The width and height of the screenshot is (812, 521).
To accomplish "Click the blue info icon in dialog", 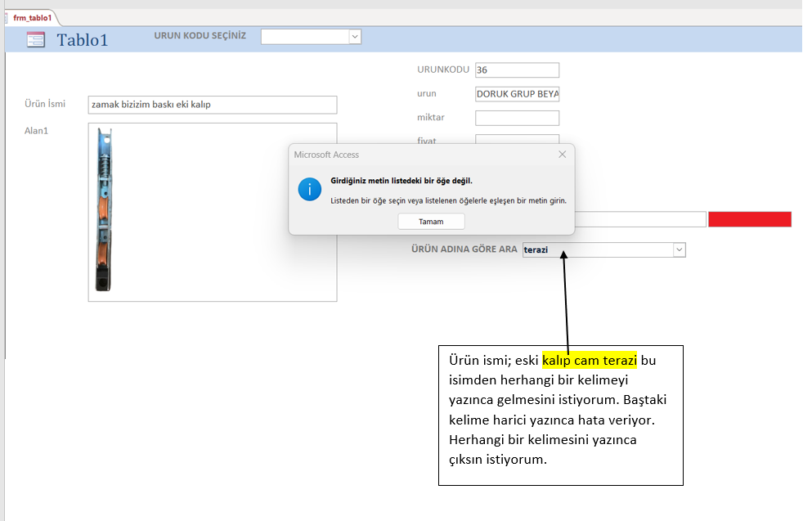I will click(x=310, y=189).
